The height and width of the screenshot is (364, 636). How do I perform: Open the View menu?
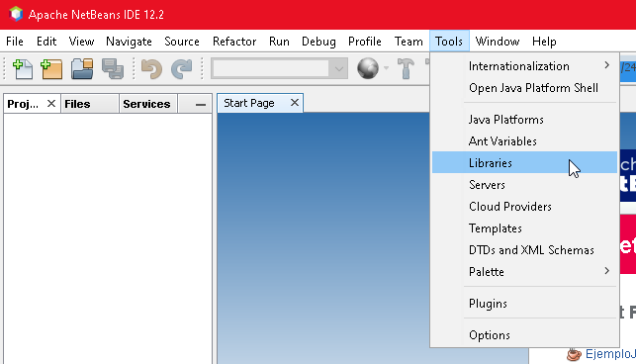click(81, 42)
